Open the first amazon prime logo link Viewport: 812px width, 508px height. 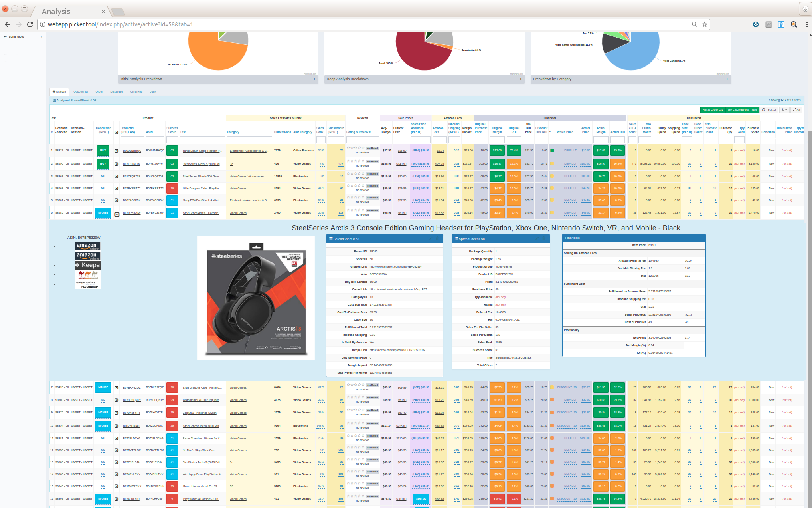pyautogui.click(x=88, y=246)
